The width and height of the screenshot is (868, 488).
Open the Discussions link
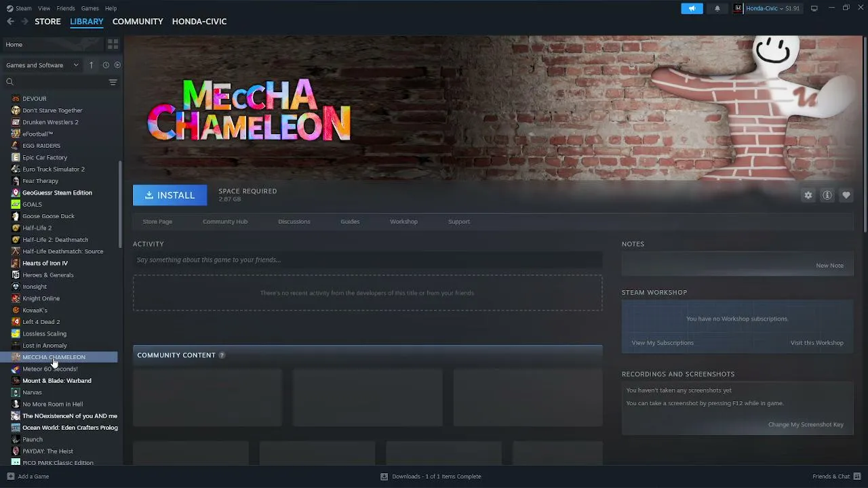[294, 222]
